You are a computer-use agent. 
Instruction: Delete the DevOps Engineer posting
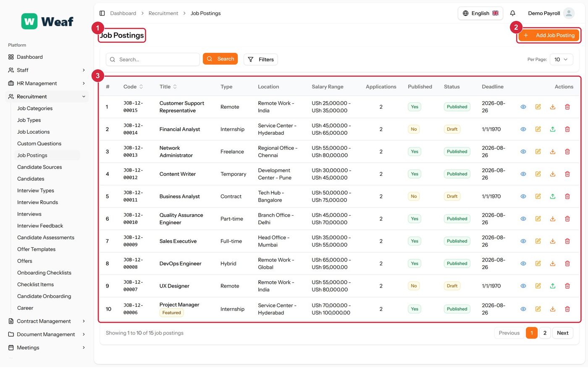(567, 264)
